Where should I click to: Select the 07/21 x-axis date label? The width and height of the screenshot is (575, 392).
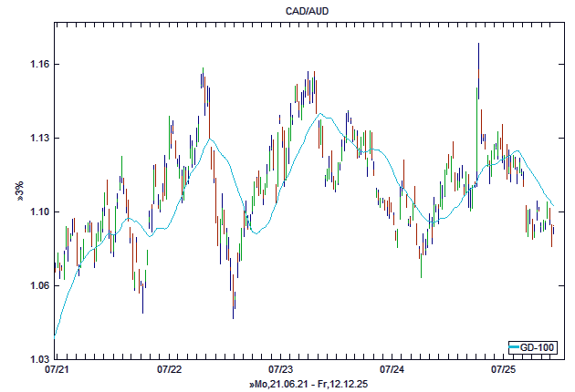(x=55, y=370)
